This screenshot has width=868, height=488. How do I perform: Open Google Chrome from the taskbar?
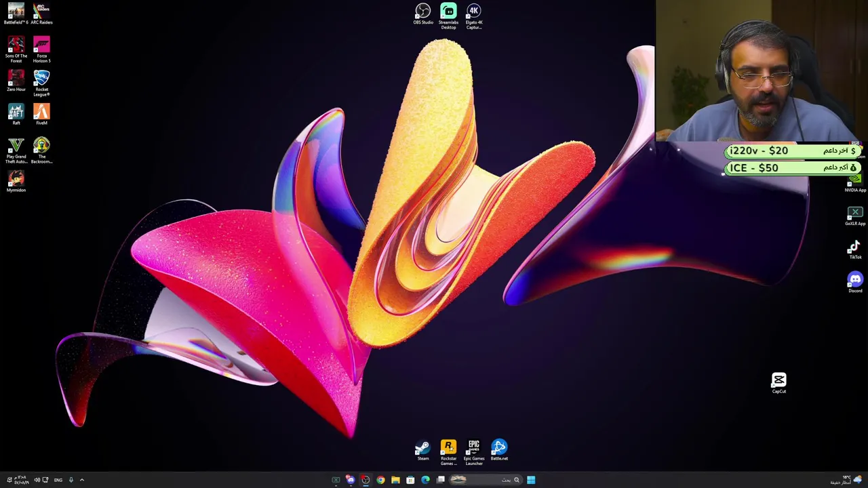pyautogui.click(x=380, y=480)
